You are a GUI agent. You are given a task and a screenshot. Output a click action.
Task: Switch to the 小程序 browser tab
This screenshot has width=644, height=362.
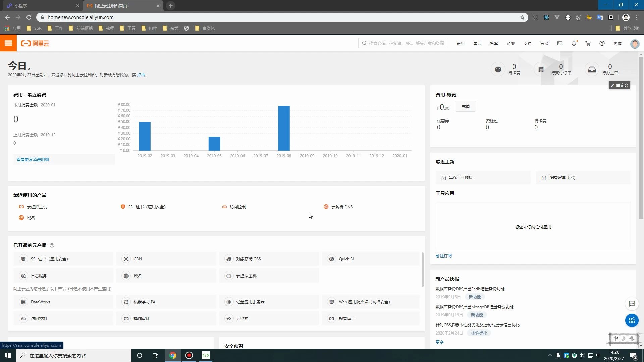pyautogui.click(x=43, y=6)
